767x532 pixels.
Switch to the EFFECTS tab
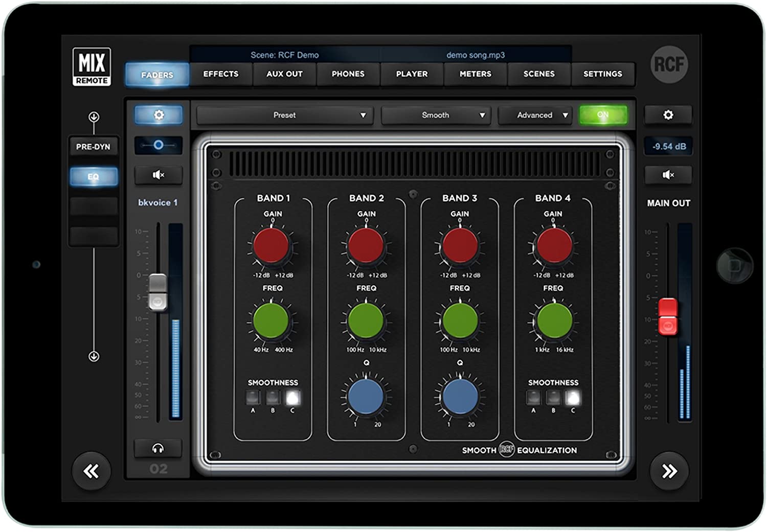(x=221, y=74)
